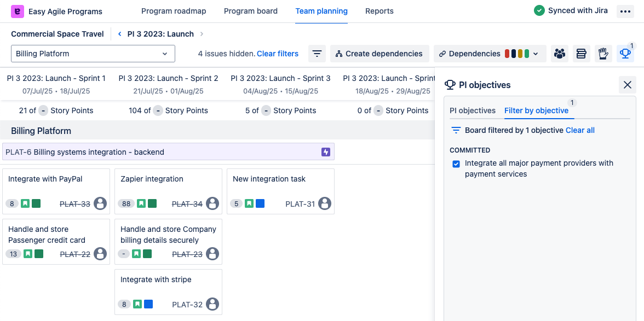Select the PI objectives sub-tab
644x321 pixels.
click(x=472, y=110)
